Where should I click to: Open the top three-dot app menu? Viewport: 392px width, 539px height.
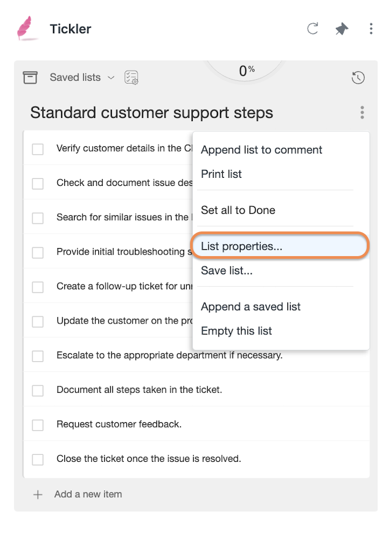point(371,29)
